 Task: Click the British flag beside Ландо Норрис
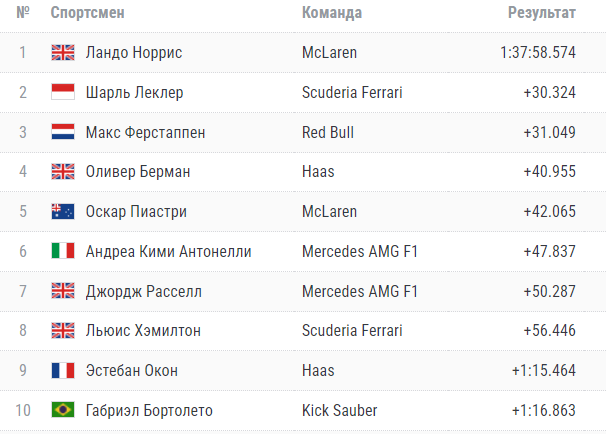click(x=63, y=53)
